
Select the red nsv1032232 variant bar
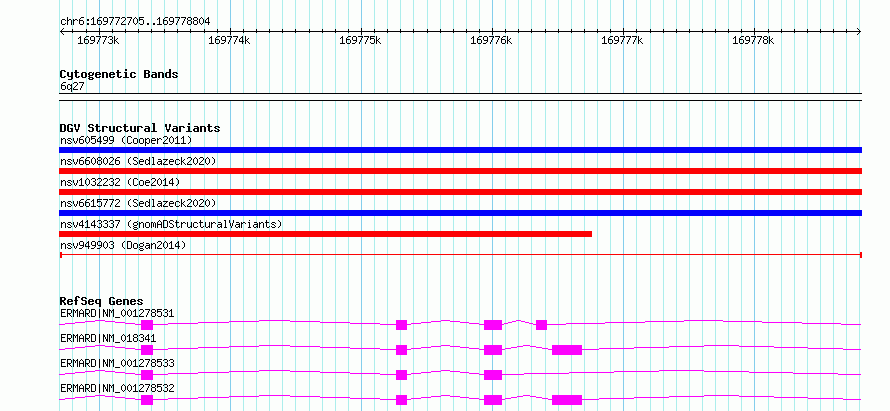point(460,192)
